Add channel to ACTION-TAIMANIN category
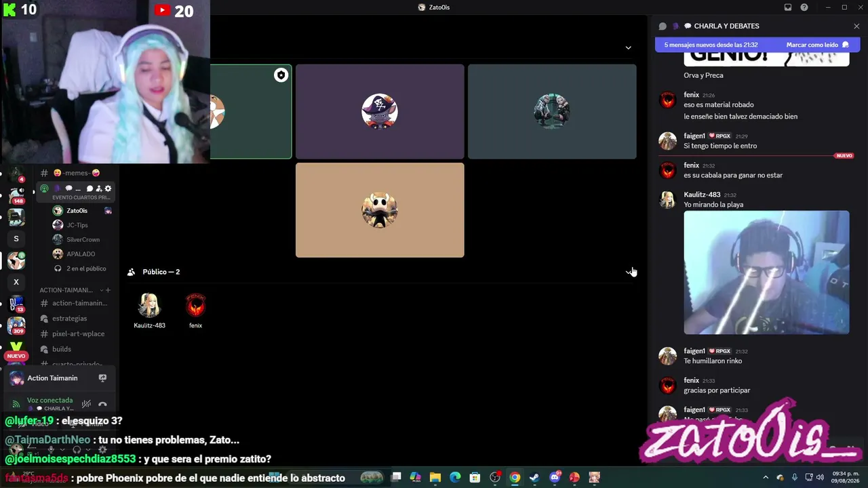Screen dimensions: 868x488 click(x=108, y=290)
